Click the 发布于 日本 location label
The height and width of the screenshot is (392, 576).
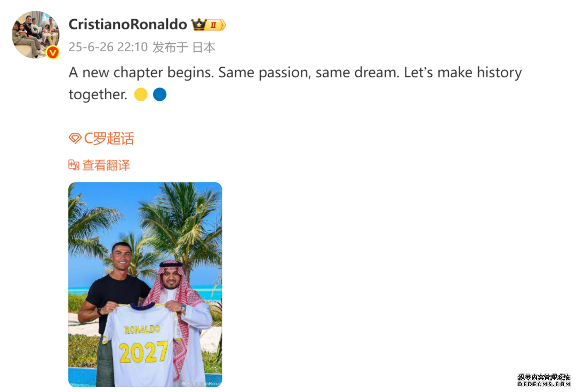(184, 47)
